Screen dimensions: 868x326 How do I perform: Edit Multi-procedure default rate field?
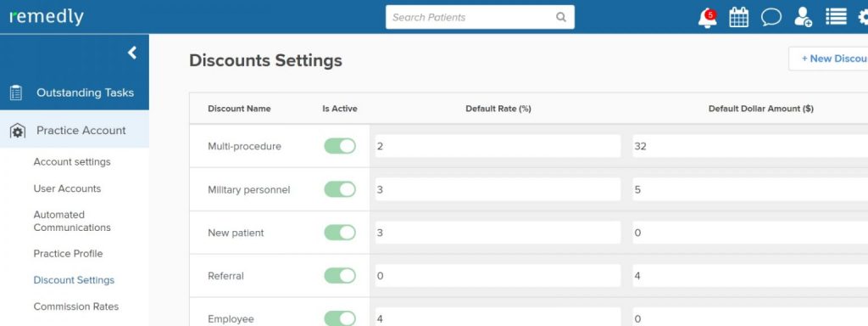498,146
